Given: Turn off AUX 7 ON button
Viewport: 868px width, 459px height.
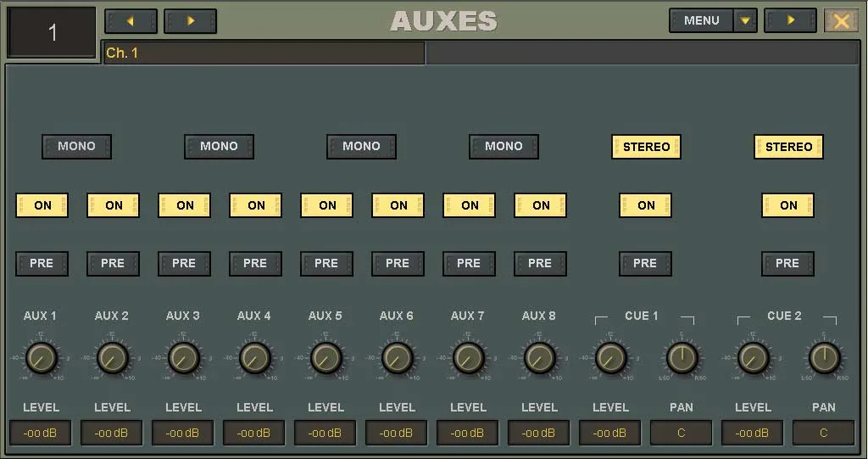Looking at the screenshot, I should 470,205.
